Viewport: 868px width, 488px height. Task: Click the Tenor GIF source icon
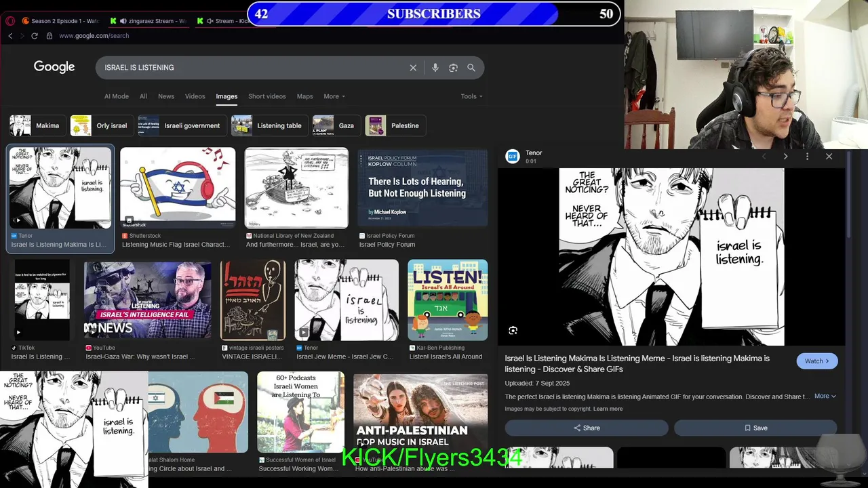(513, 157)
